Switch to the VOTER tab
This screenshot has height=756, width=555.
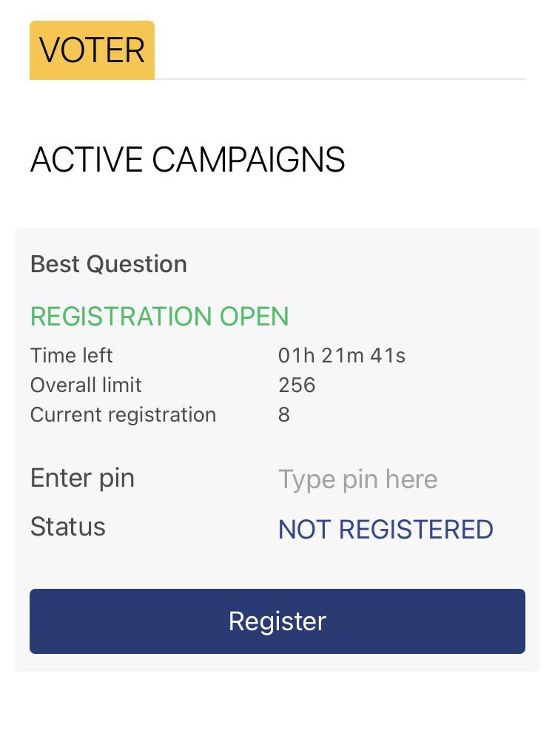click(x=92, y=50)
